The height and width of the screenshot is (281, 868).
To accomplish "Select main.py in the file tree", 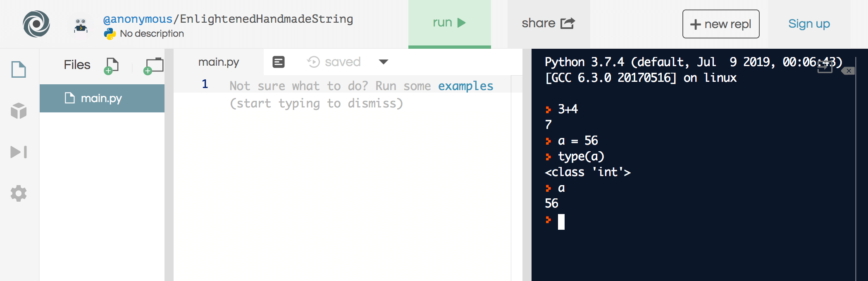I will click(101, 98).
